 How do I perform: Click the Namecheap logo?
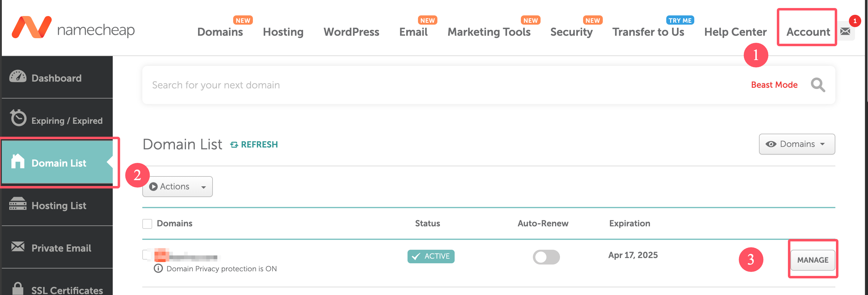73,28
